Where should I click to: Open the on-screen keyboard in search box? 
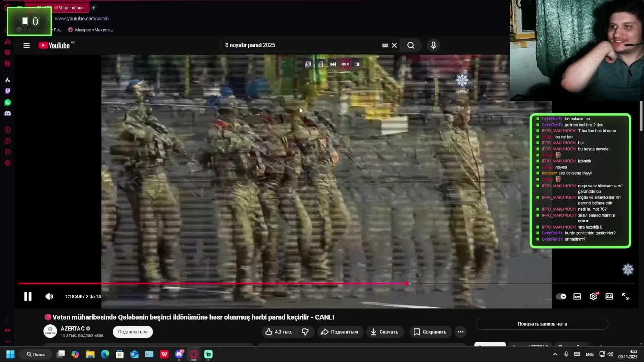pyautogui.click(x=385, y=45)
